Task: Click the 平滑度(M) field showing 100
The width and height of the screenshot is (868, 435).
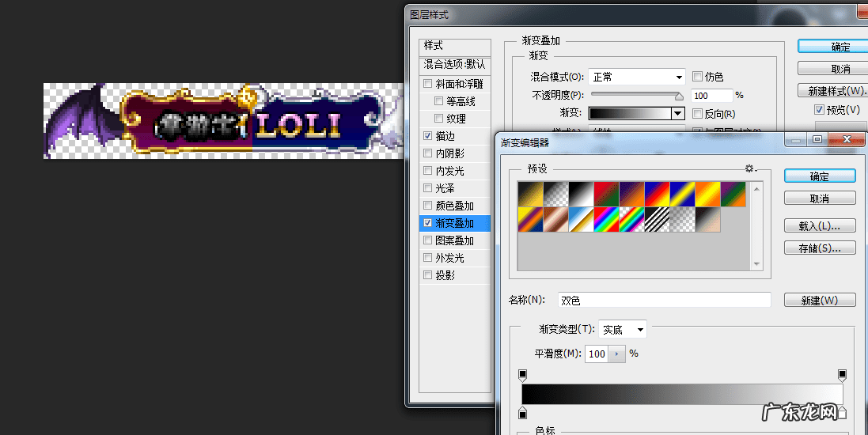Action: (597, 354)
